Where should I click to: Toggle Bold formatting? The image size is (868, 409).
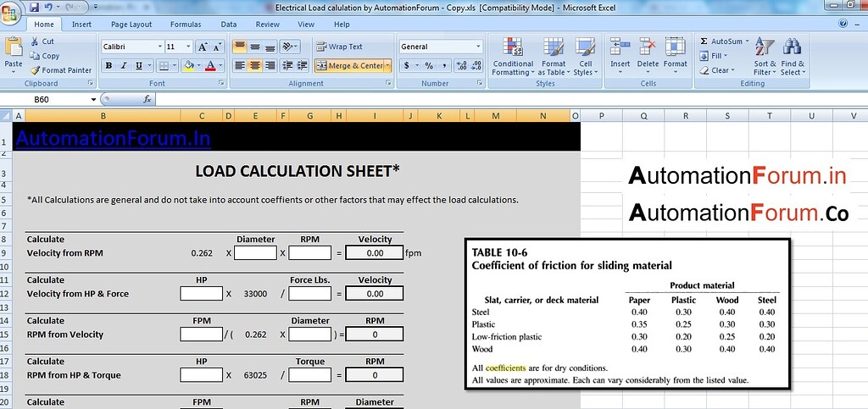coord(108,66)
